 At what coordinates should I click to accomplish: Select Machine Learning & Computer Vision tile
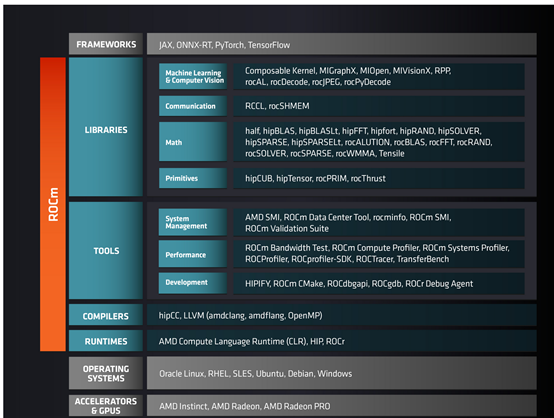pos(193,76)
